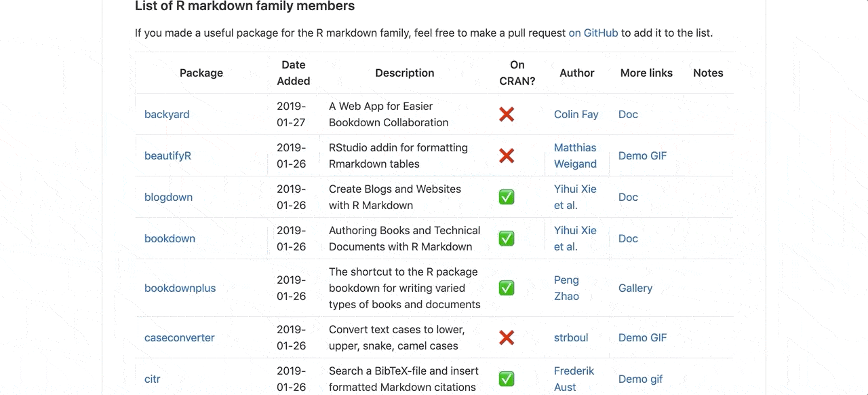Click red cross in caseconverter row

507,338
